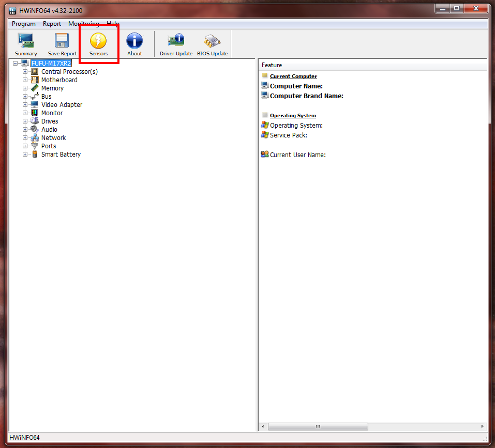495x448 pixels.
Task: Click the Drives disk icon
Action: pos(35,121)
